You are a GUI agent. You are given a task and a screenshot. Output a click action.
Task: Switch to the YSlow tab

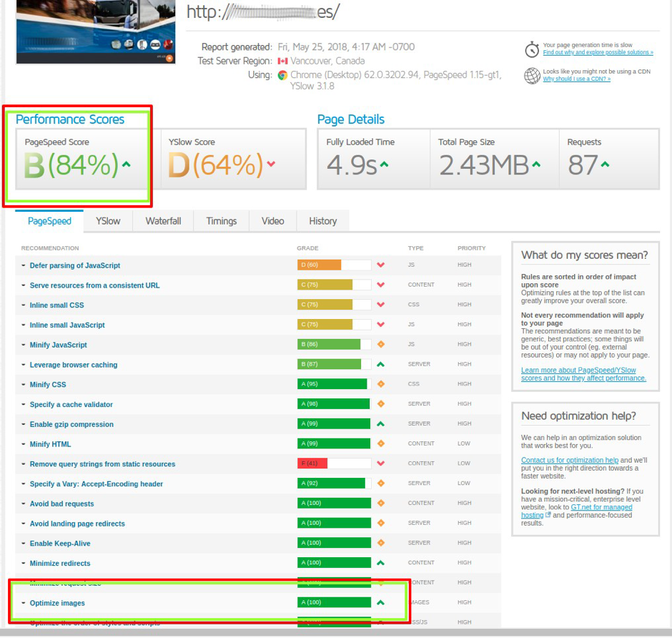[x=108, y=221]
